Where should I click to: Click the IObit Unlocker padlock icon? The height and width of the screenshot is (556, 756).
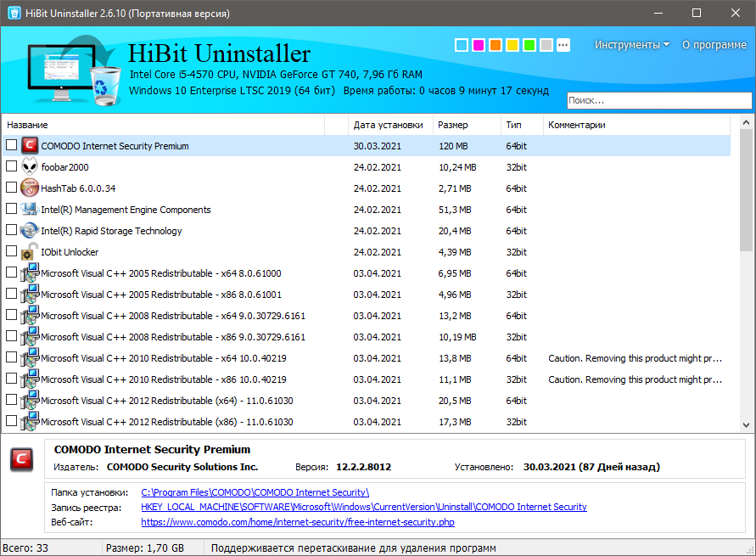30,252
